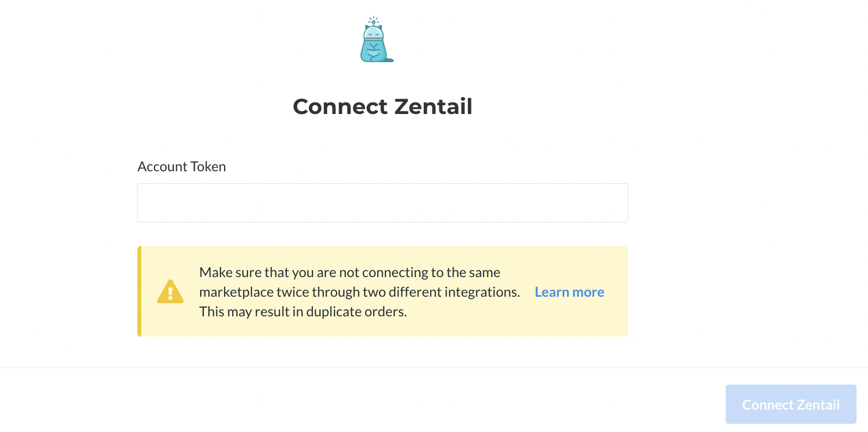Click the Connect Zentail page heading

click(383, 106)
